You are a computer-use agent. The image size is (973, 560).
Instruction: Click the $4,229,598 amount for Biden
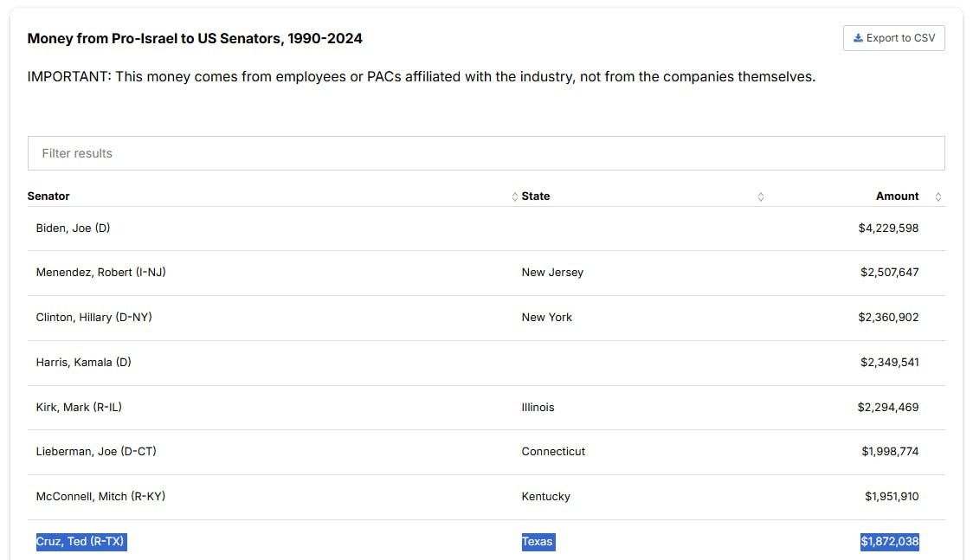[x=888, y=229]
